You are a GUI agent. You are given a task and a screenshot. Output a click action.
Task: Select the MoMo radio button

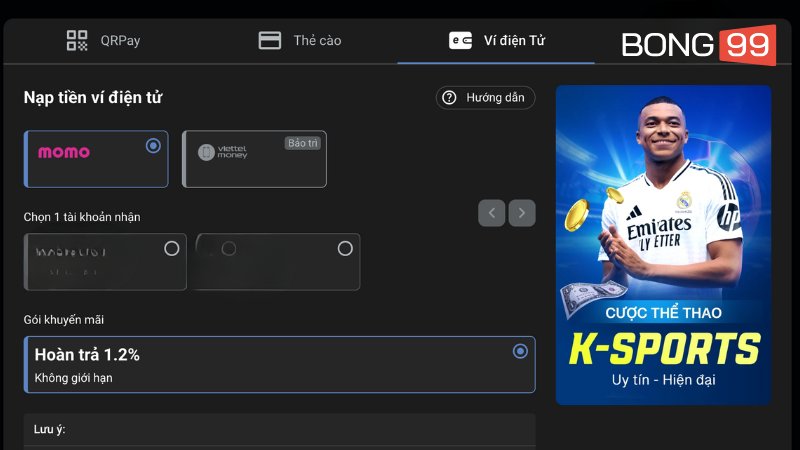[x=153, y=145]
